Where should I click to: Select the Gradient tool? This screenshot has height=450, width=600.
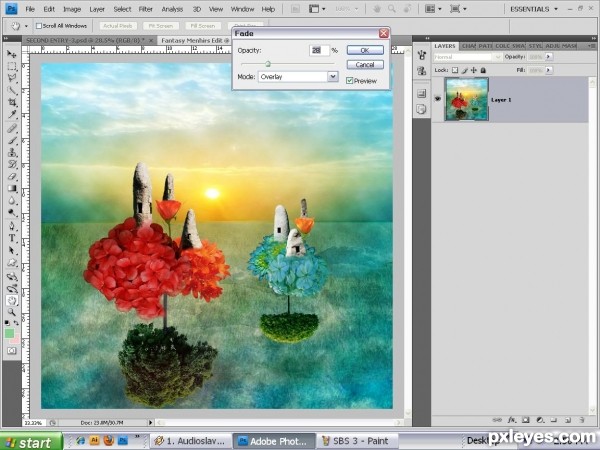coord(12,189)
